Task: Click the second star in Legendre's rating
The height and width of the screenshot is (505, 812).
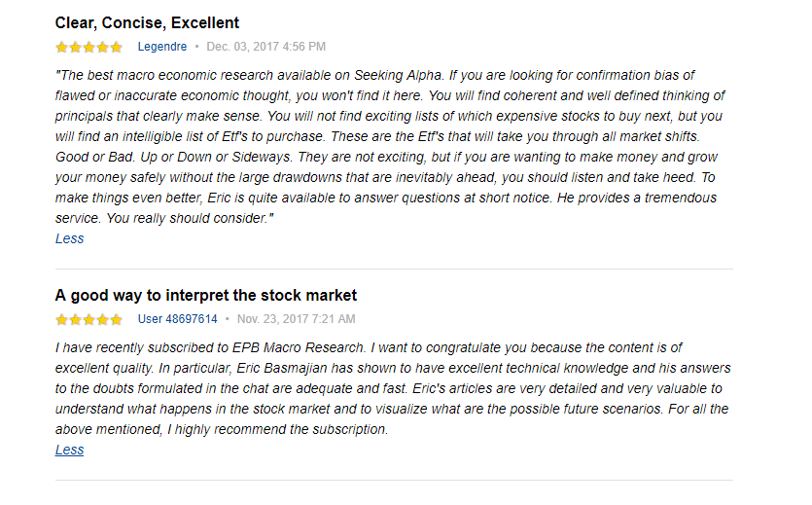Action: (x=76, y=47)
